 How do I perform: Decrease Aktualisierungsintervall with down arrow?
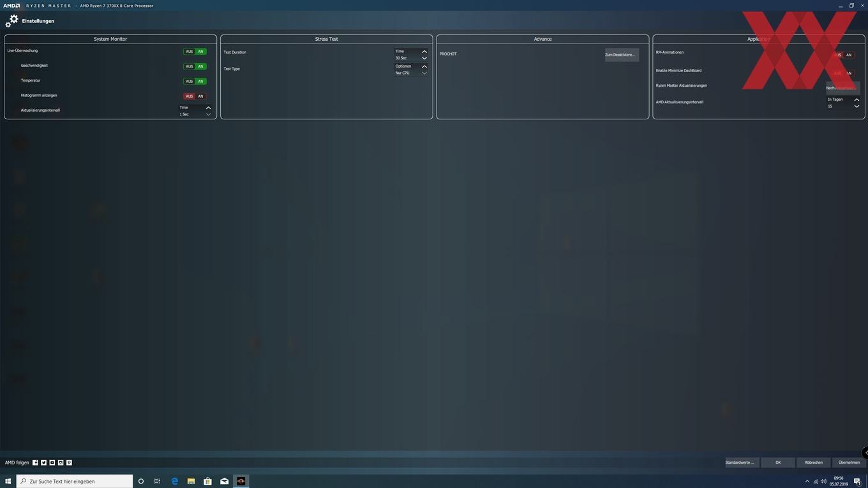(208, 114)
